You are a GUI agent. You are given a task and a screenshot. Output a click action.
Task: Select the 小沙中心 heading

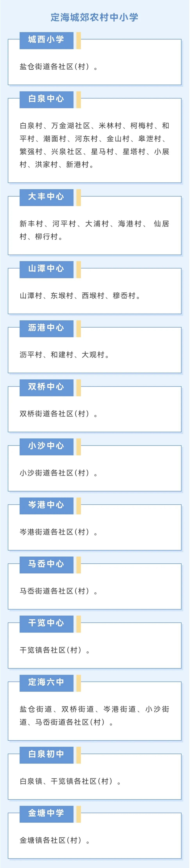coord(47,447)
